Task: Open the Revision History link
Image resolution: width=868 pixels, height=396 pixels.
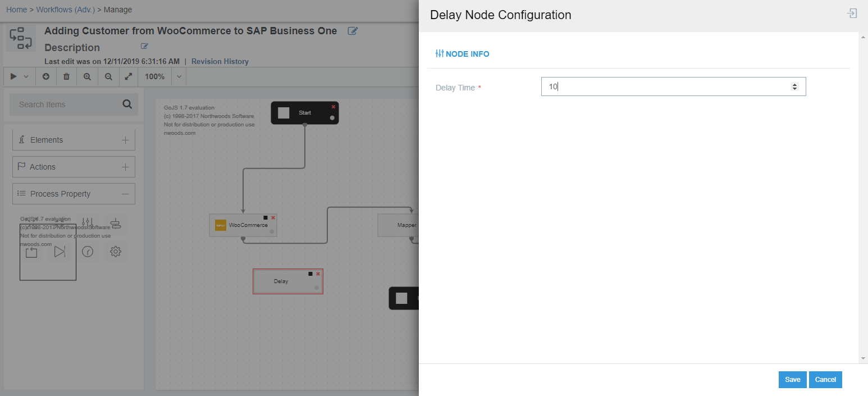Action: [220, 62]
